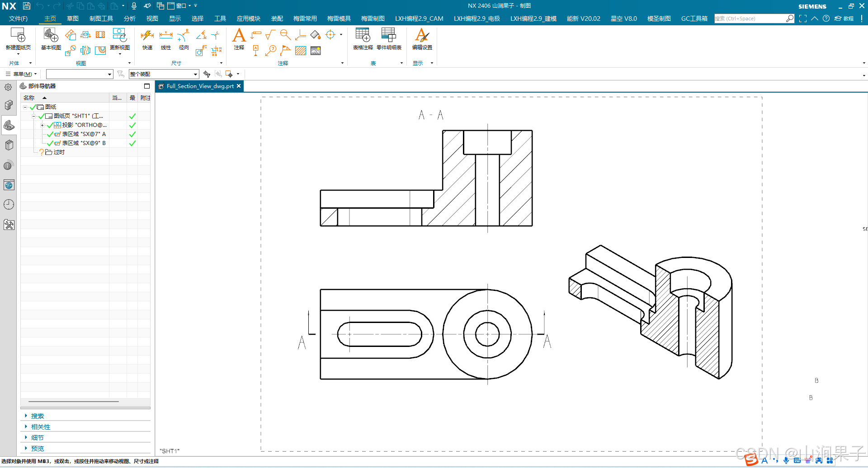Select the Angular dimension tool
This screenshot has height=468, width=868.
[x=202, y=35]
